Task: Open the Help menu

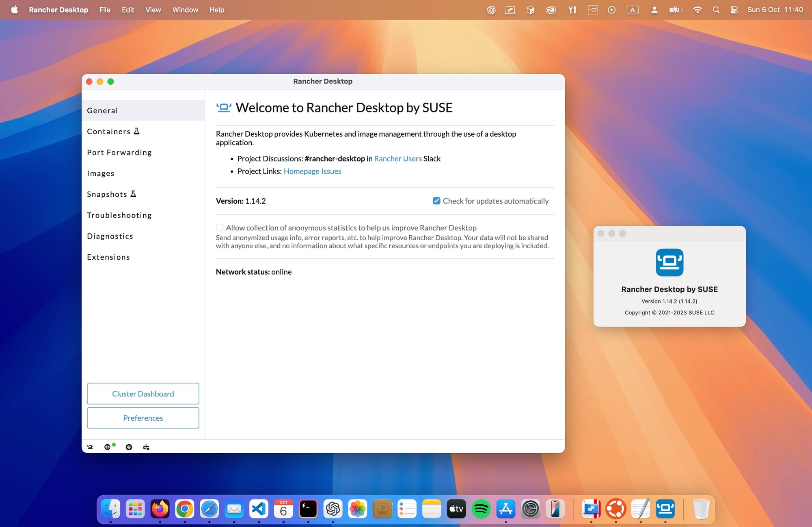Action: pos(217,10)
